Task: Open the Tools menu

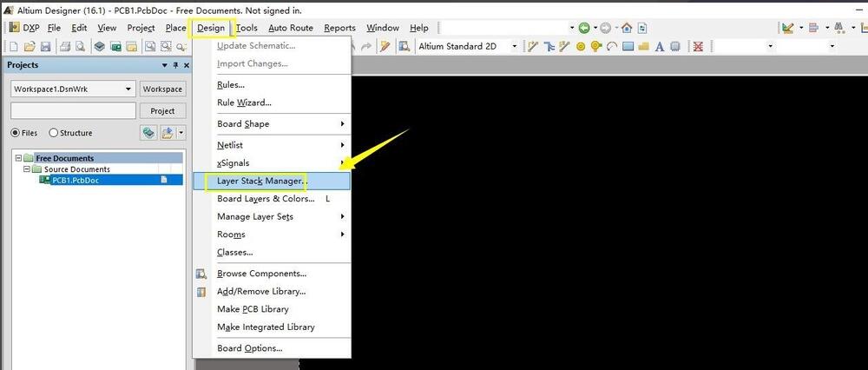Action: click(x=247, y=28)
